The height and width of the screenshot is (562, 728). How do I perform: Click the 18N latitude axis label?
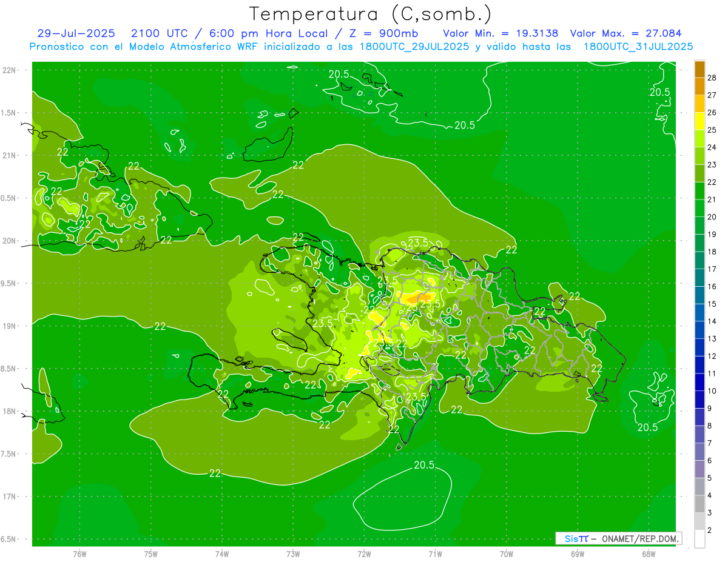(10, 411)
